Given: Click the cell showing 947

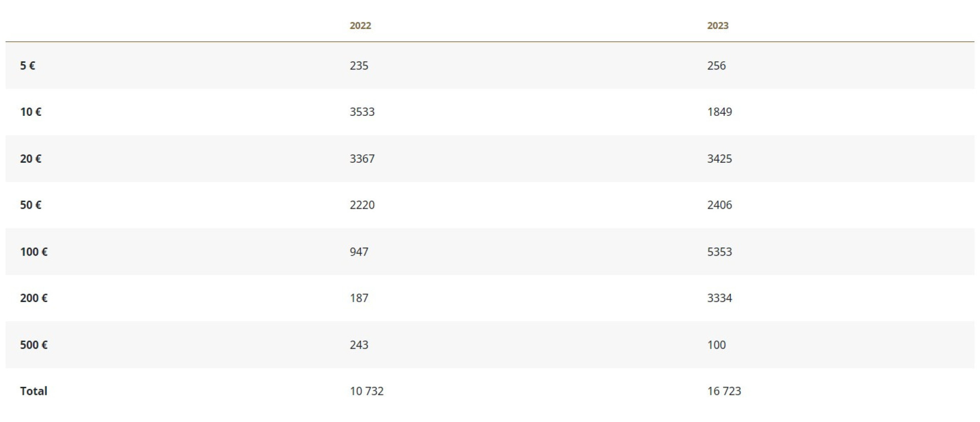Looking at the screenshot, I should click(359, 252).
